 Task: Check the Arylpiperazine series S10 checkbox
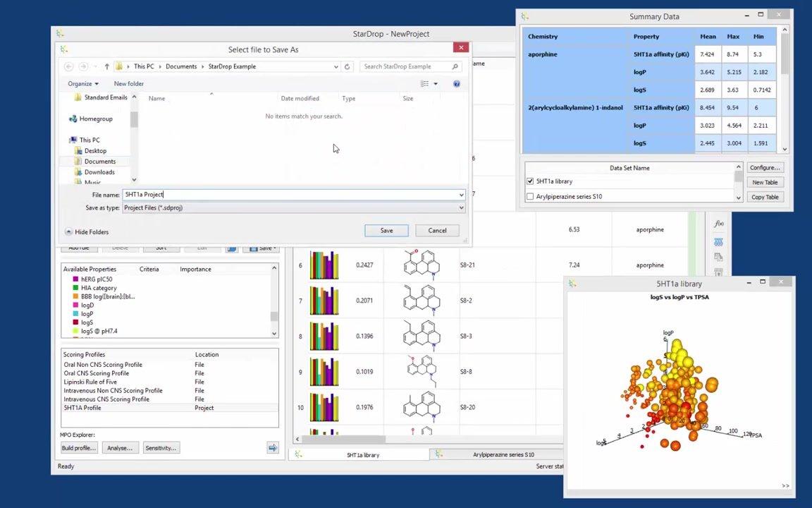pyautogui.click(x=530, y=197)
